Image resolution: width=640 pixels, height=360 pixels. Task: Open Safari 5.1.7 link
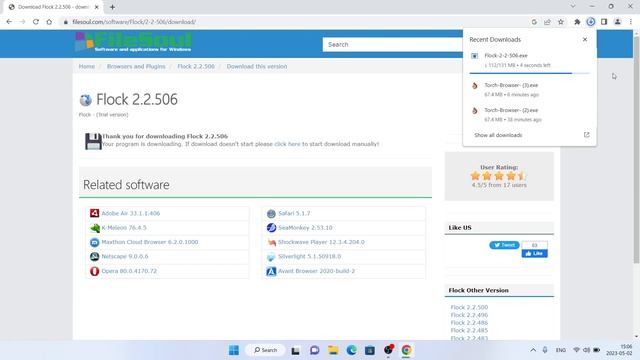pyautogui.click(x=294, y=213)
